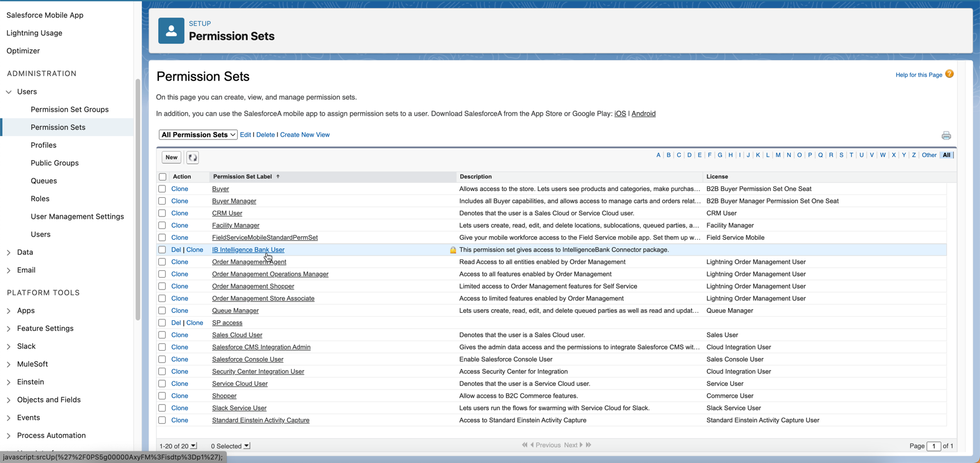The image size is (980, 463).
Task: Click the page number input field
Action: (933, 446)
